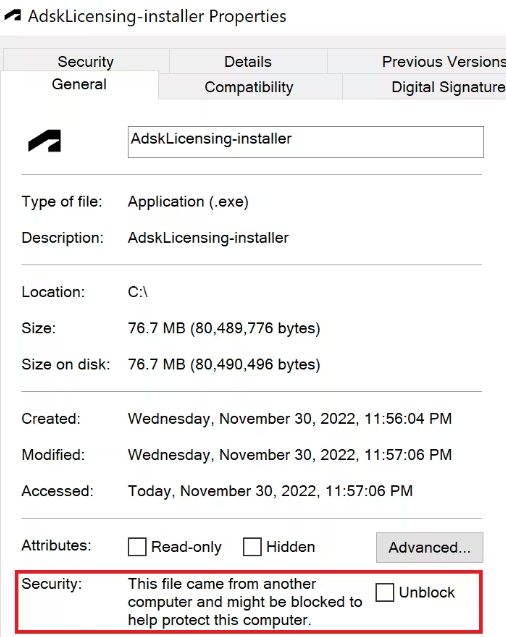Click the file name input field
Image resolution: width=506 pixels, height=637 pixels.
306,142
